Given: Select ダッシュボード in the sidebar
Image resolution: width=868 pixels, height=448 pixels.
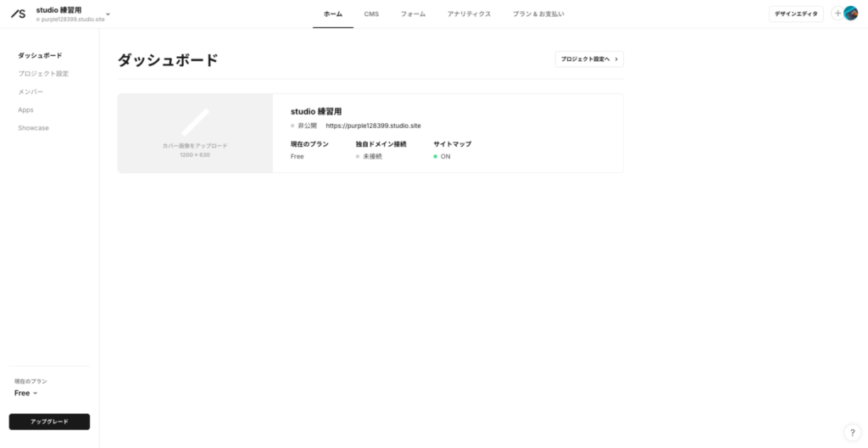Looking at the screenshot, I should 40,55.
